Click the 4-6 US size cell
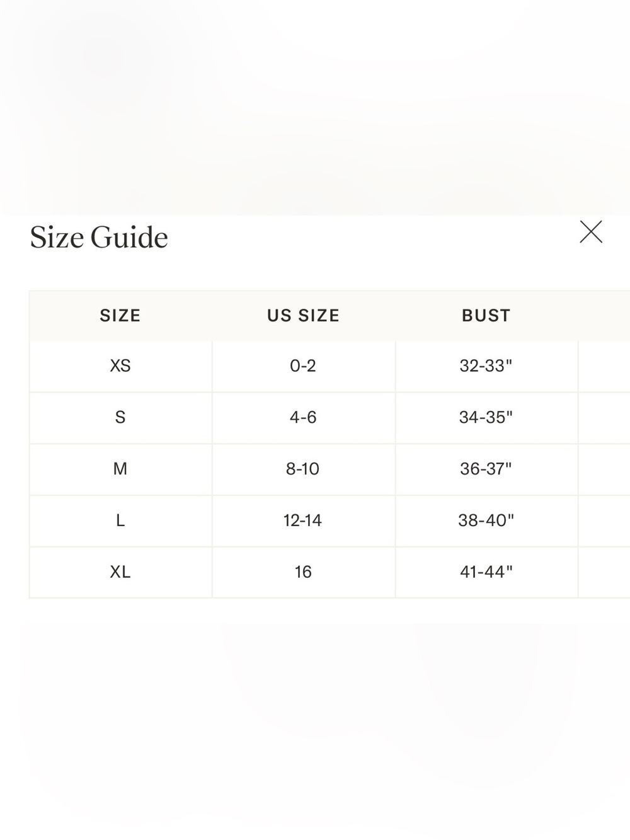The height and width of the screenshot is (840, 630). coord(303,418)
